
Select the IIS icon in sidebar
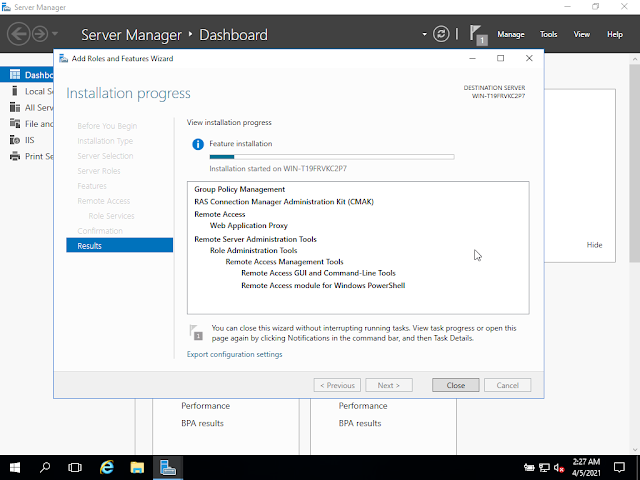coord(15,140)
